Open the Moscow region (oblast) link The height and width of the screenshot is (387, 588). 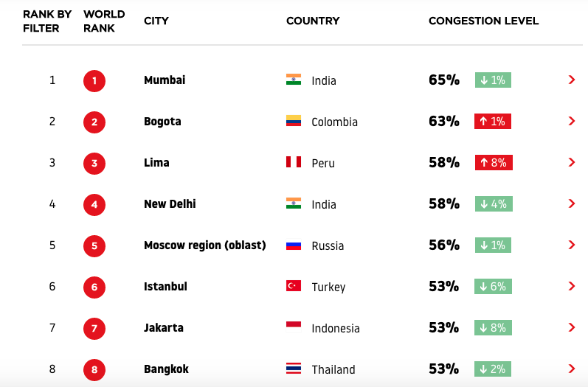(x=205, y=245)
